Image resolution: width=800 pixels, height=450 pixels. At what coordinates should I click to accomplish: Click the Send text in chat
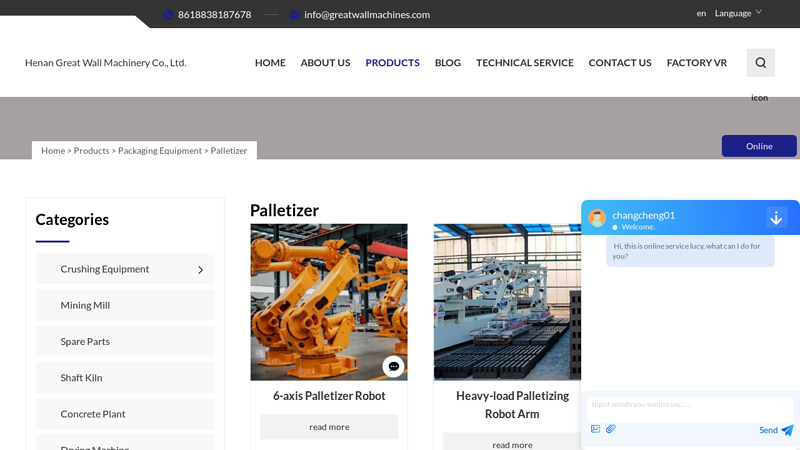pos(768,430)
